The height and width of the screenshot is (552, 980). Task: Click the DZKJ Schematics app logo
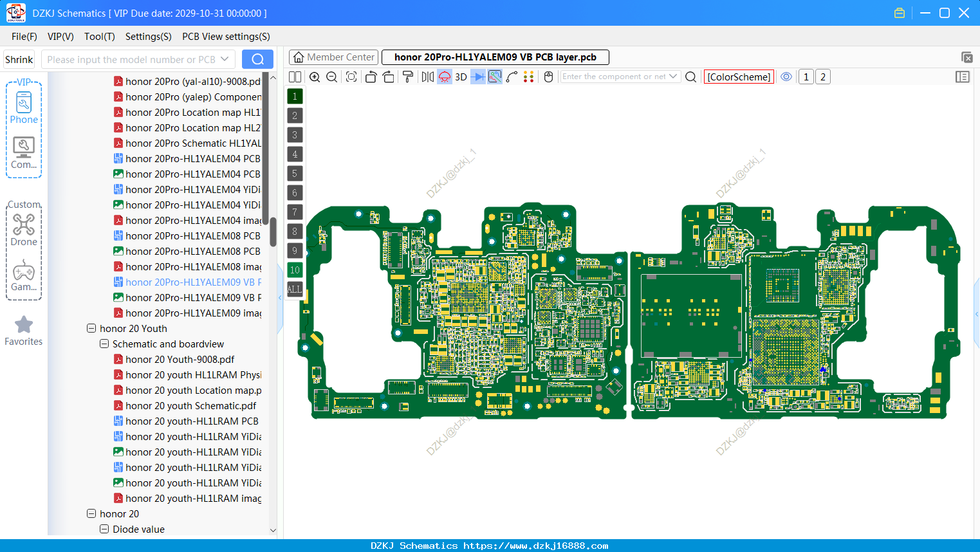(x=15, y=13)
